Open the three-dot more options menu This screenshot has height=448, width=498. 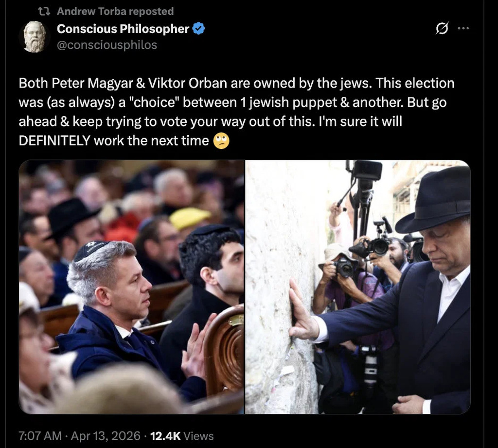click(x=463, y=29)
